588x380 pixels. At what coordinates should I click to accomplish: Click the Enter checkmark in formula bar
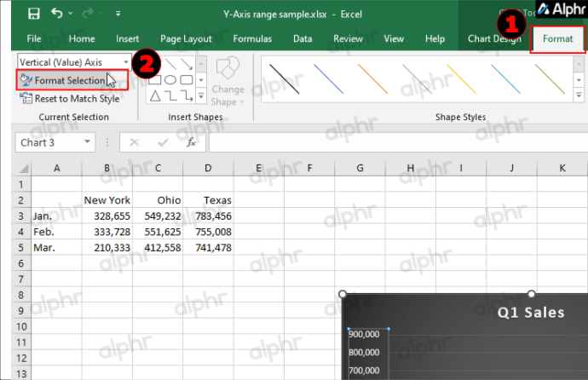[163, 142]
